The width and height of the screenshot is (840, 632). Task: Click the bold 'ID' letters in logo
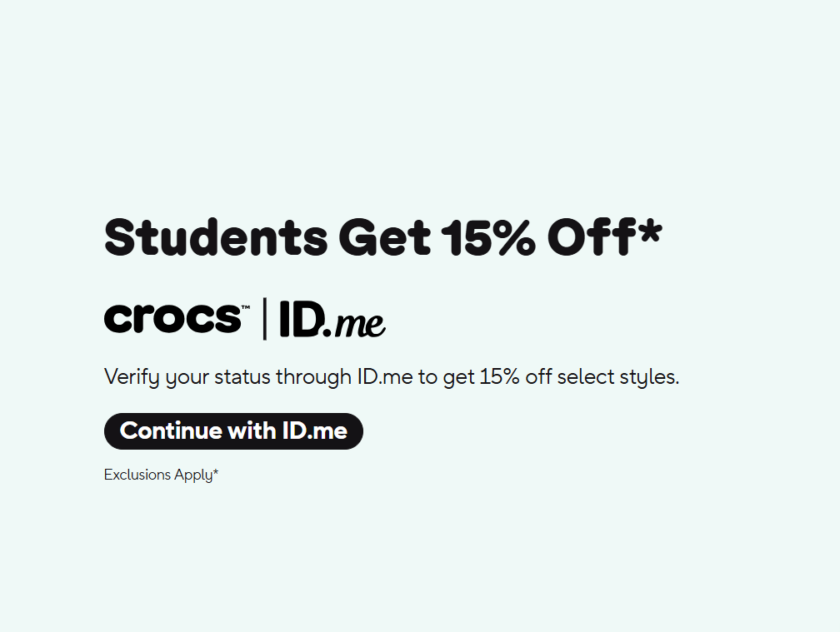302,318
